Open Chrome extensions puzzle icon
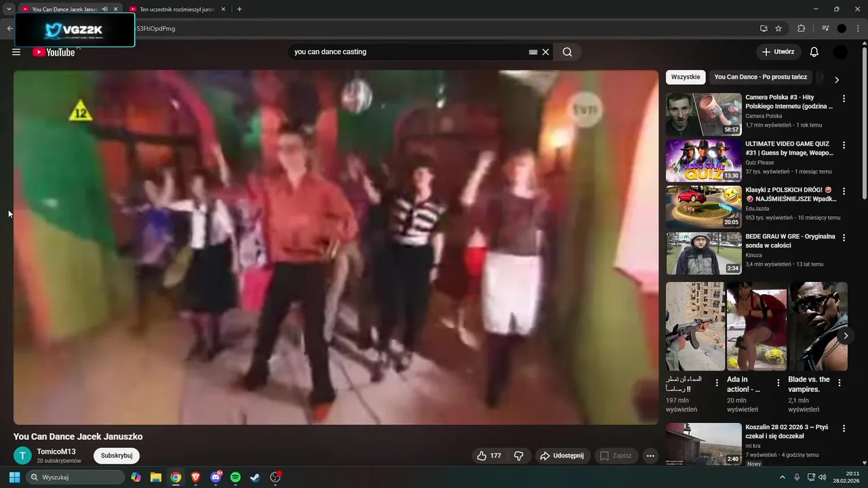The width and height of the screenshot is (868, 488). (x=801, y=28)
